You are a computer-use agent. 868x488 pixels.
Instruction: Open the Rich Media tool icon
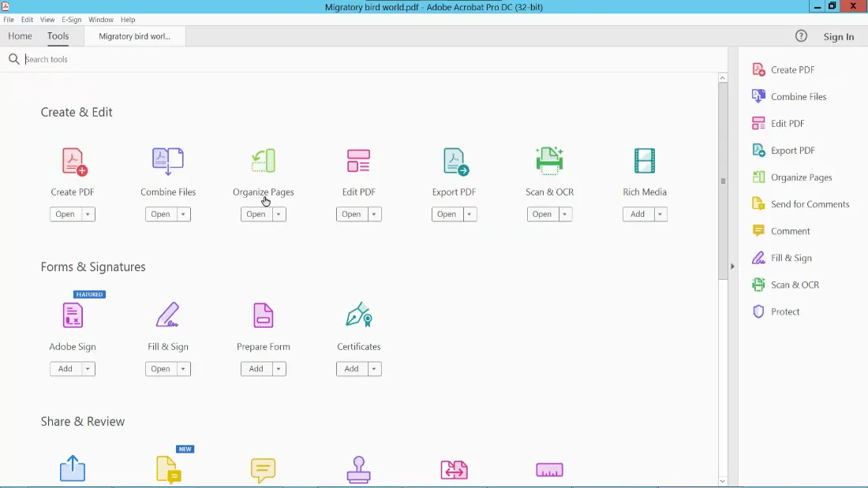pos(645,162)
